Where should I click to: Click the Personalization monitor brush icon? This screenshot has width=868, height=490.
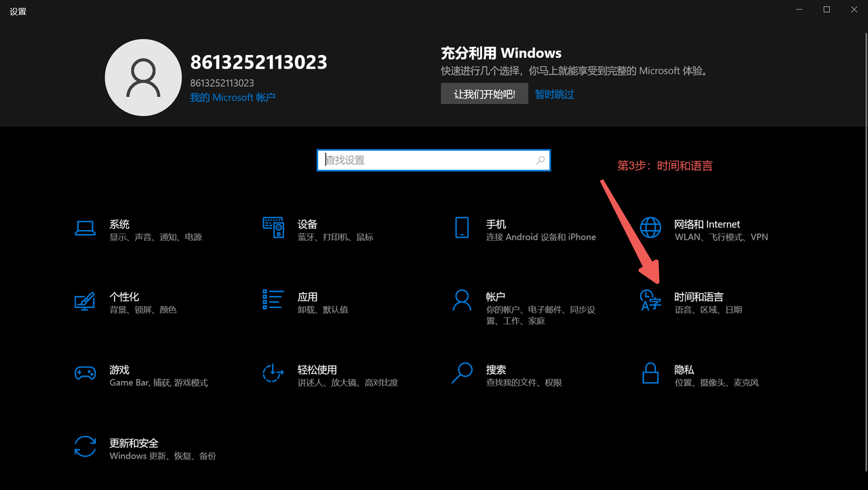(85, 301)
